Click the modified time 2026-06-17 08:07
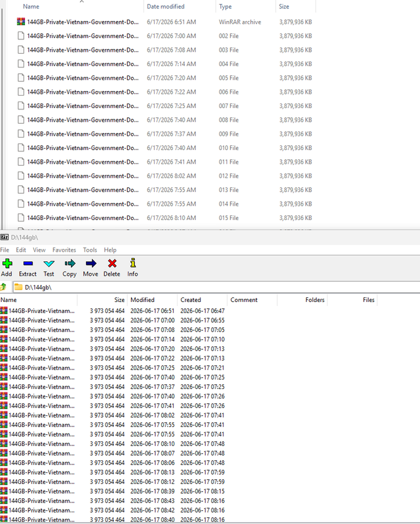Screen dimensions: 420x524 [153, 453]
